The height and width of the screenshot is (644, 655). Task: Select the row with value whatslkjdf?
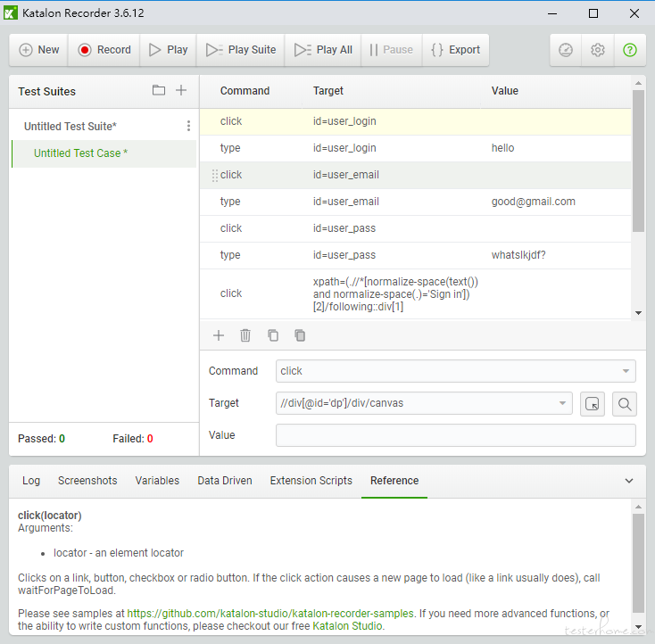click(x=416, y=255)
